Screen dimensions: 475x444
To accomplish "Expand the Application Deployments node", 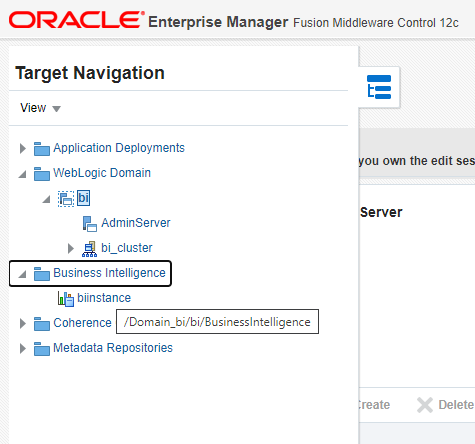I will point(23,148).
